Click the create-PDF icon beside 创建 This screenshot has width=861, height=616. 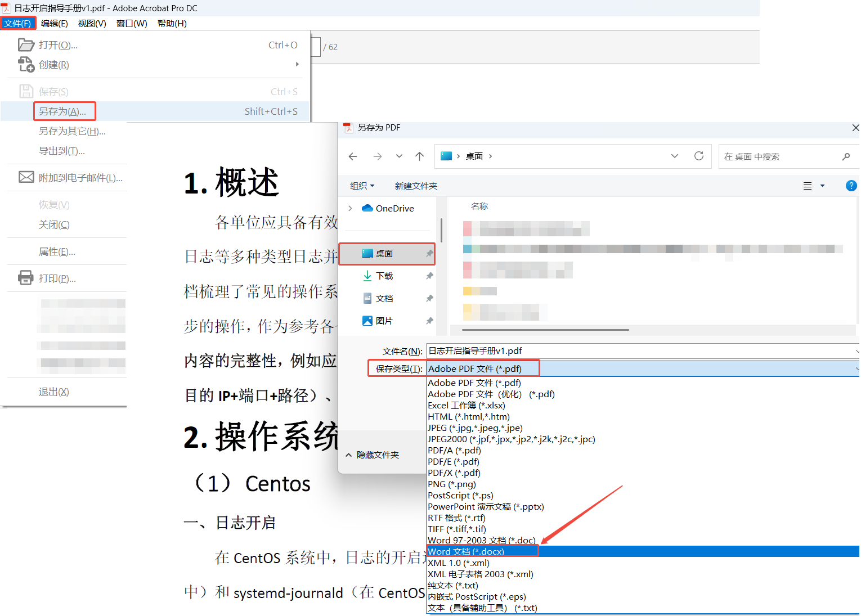click(x=26, y=65)
